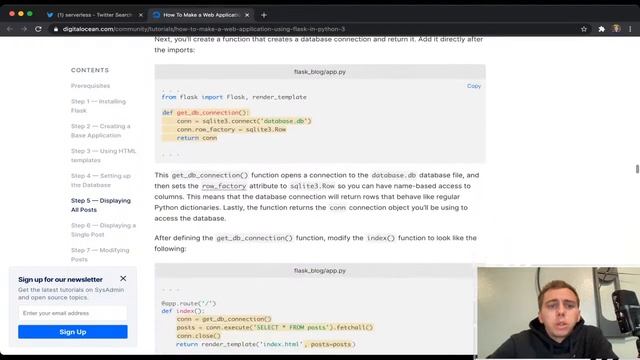Open the Chrome profile avatar
The width and height of the screenshot is (640, 360).
(x=616, y=29)
